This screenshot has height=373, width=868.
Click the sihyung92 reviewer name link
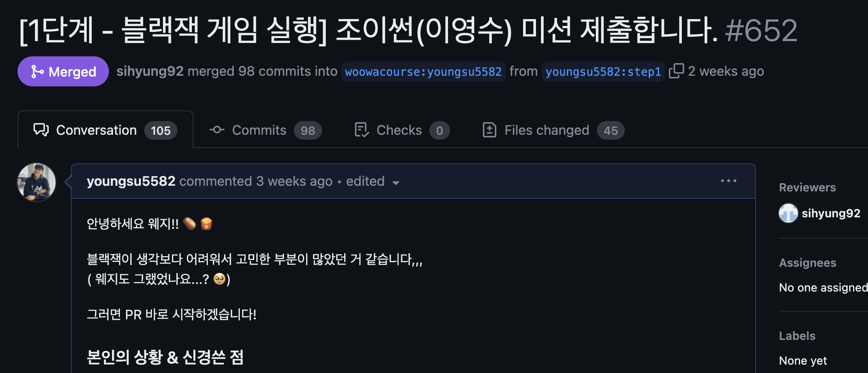pyautogui.click(x=831, y=213)
